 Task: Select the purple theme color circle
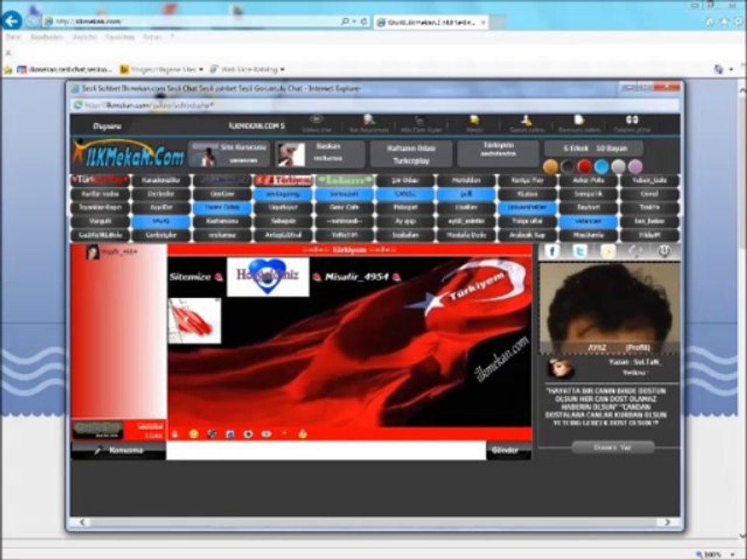(x=635, y=166)
